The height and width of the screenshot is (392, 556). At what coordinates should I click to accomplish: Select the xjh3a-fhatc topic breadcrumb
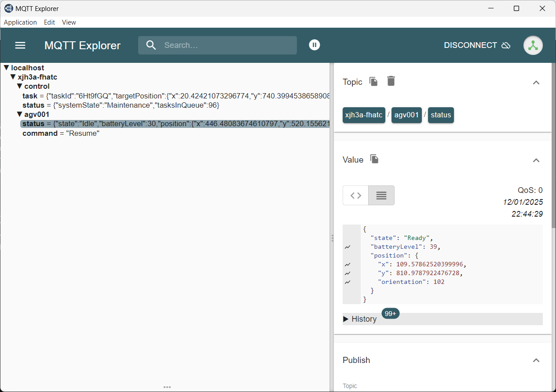[x=364, y=115]
